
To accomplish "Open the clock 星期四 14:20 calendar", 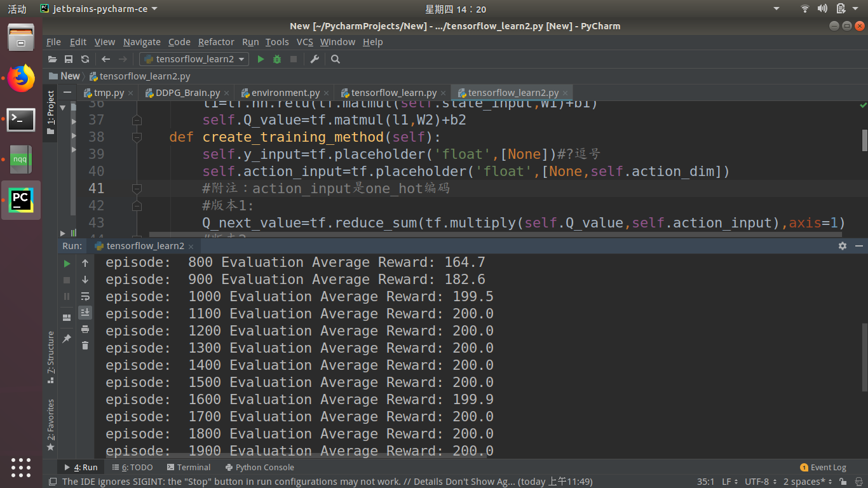I will click(456, 9).
